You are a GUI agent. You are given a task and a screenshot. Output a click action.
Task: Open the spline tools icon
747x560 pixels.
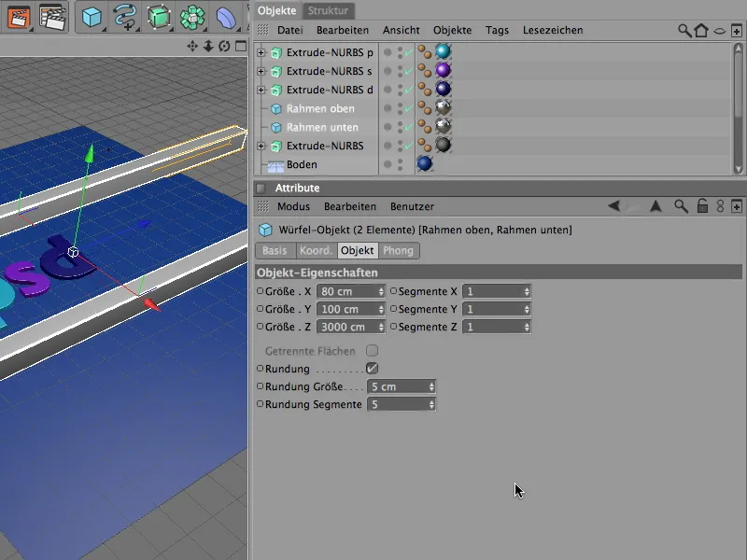pyautogui.click(x=124, y=17)
